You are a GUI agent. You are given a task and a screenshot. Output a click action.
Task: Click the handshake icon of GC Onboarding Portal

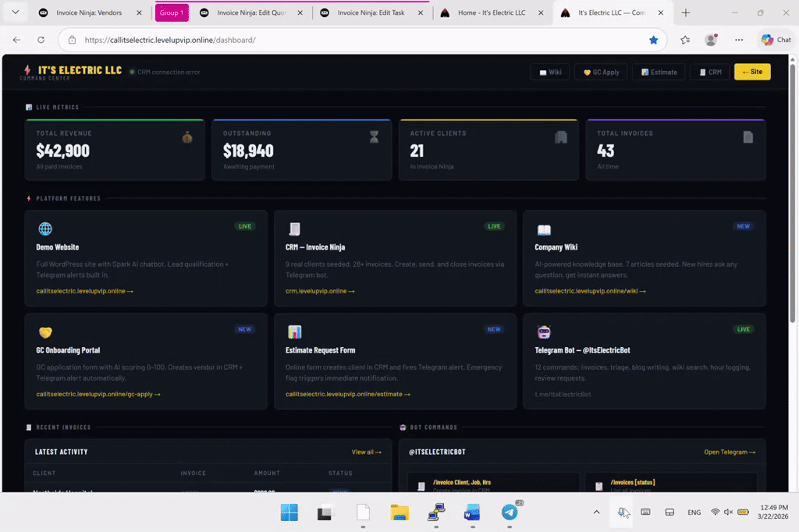pos(45,332)
